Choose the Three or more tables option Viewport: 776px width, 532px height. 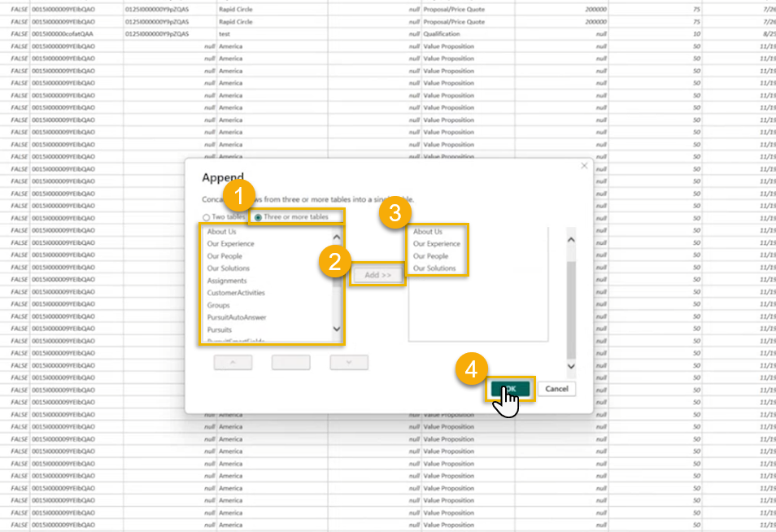tap(258, 217)
